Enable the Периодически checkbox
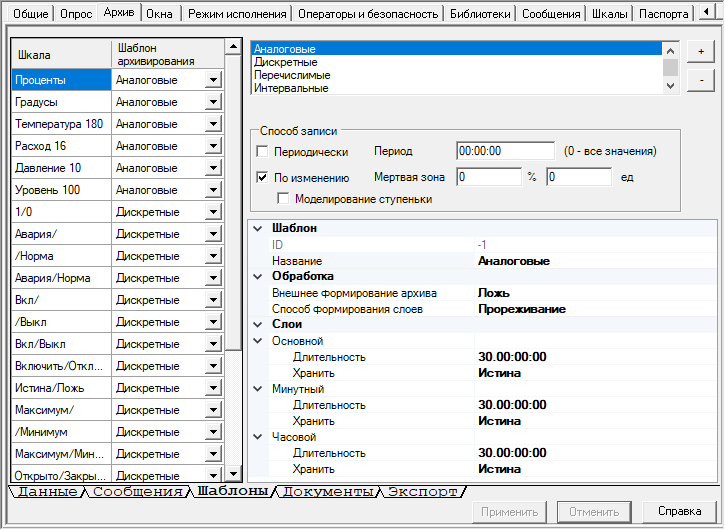The height and width of the screenshot is (530, 725). tap(262, 151)
